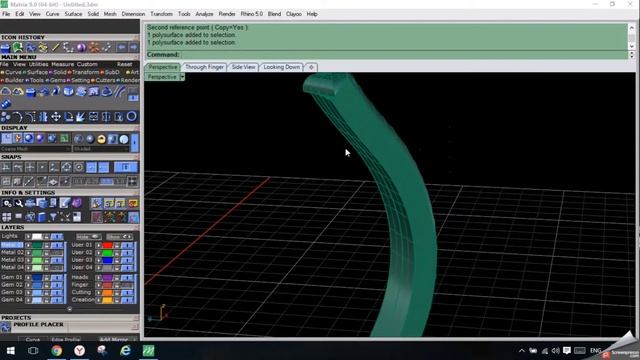Click the orange Cutting layer color swatch
The width and height of the screenshot is (640, 360).
(x=107, y=293)
